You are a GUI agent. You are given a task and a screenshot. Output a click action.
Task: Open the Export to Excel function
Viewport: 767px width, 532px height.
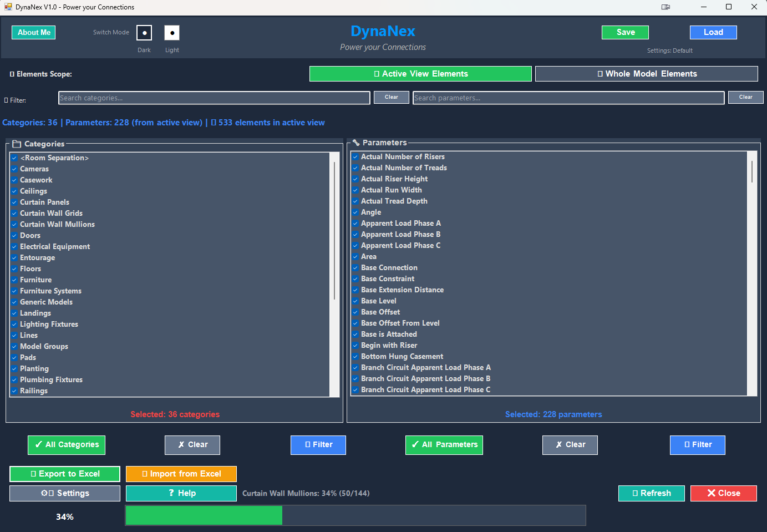point(64,474)
